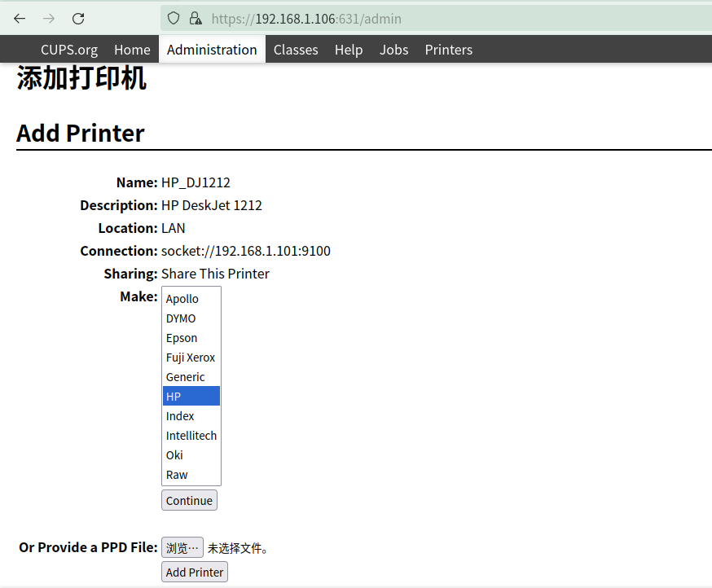
Task: Open the CUPS.org link
Action: pyautogui.click(x=69, y=50)
